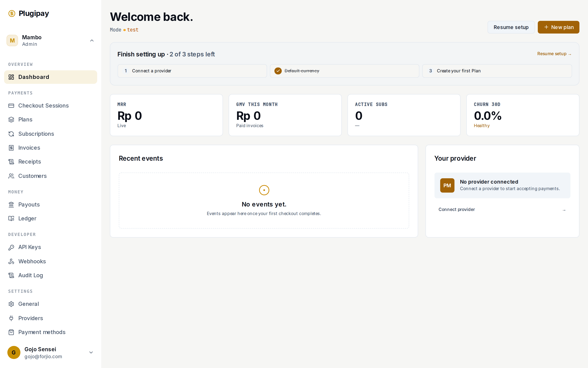Follow the Resume setup arrow link
Screen dimensions: 588x368
pyautogui.click(x=554, y=54)
